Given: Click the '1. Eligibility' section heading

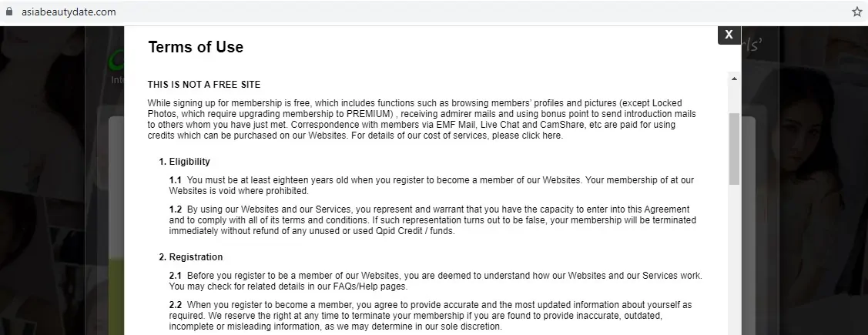Looking at the screenshot, I should point(184,162).
